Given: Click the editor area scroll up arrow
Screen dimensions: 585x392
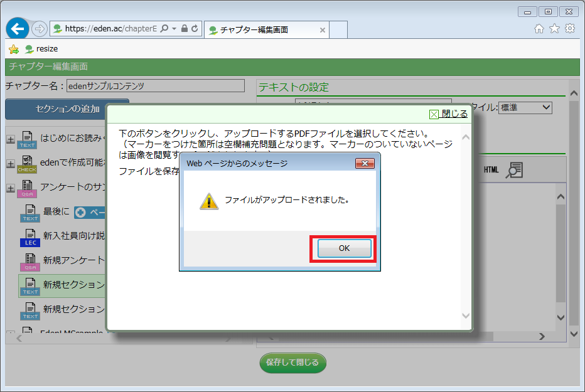Looking at the screenshot, I should [x=561, y=196].
